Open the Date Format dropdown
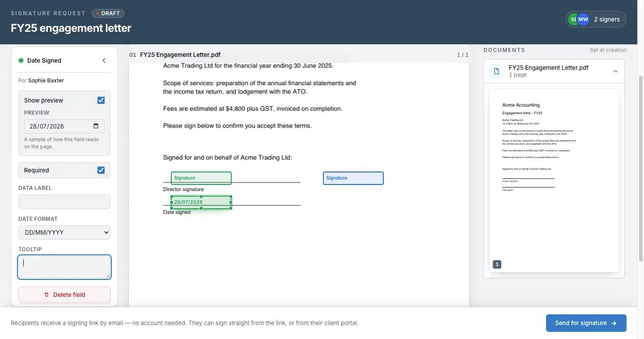 64,232
